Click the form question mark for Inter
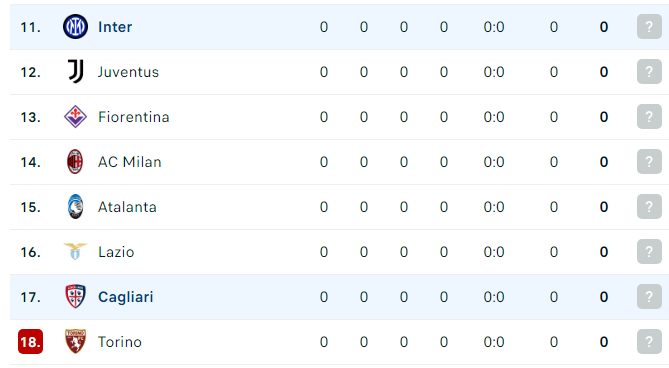The width and height of the screenshot is (669, 368). [x=649, y=26]
